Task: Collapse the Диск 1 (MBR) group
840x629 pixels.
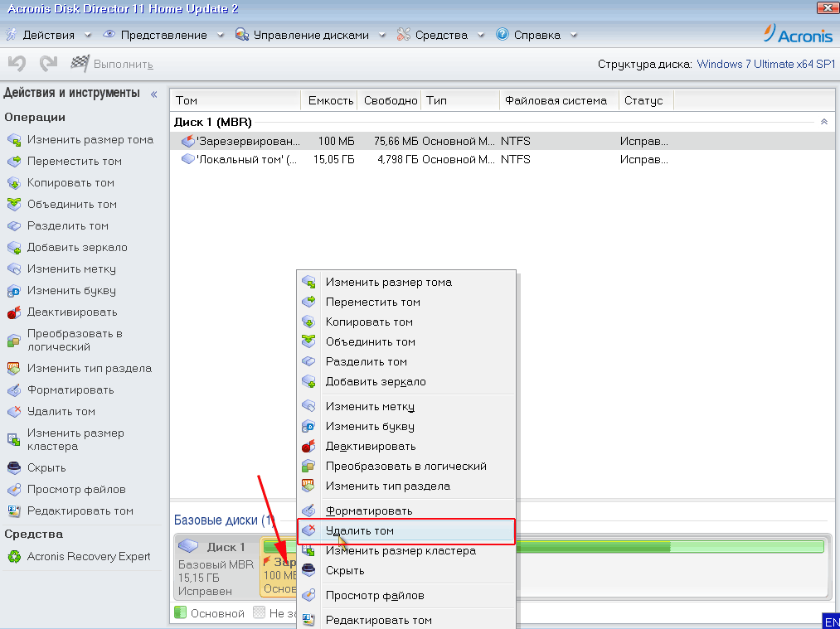Action: pos(824,122)
